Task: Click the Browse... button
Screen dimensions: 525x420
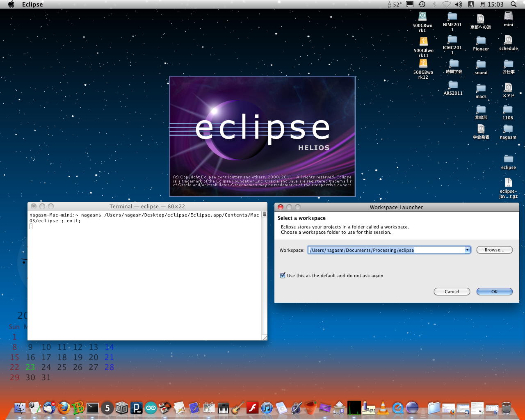Action: tap(494, 250)
